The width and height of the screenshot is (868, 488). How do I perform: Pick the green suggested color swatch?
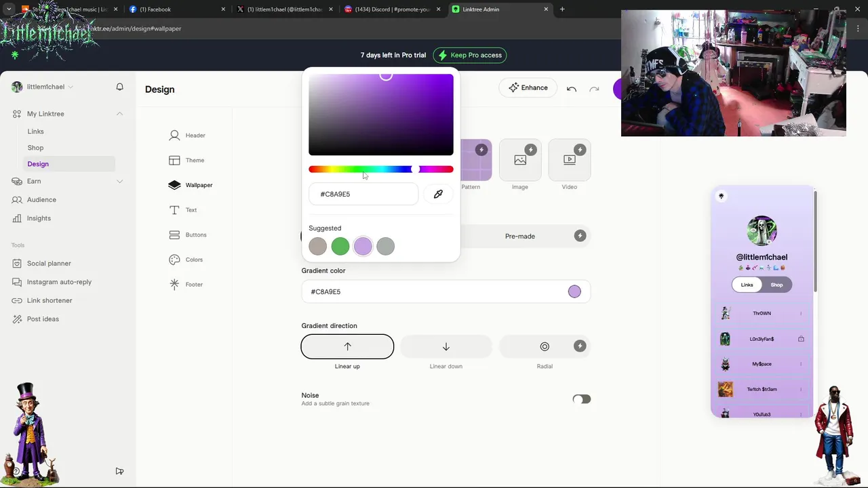tap(340, 247)
